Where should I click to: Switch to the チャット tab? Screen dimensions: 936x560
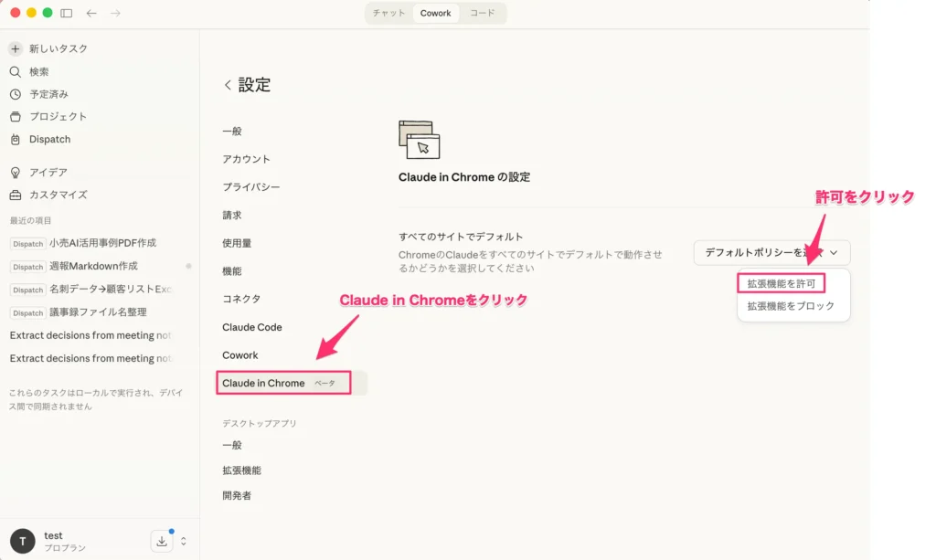coord(388,13)
